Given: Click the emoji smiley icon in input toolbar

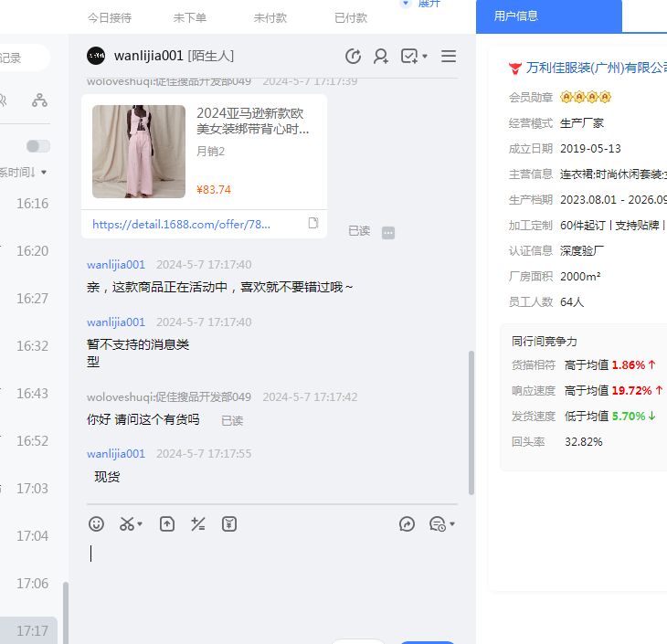Looking at the screenshot, I should 96,523.
